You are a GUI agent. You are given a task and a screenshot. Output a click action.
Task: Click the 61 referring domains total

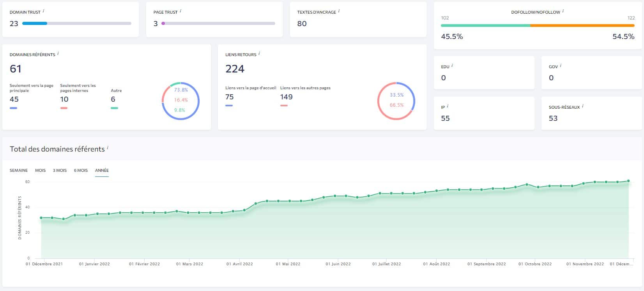[16, 69]
